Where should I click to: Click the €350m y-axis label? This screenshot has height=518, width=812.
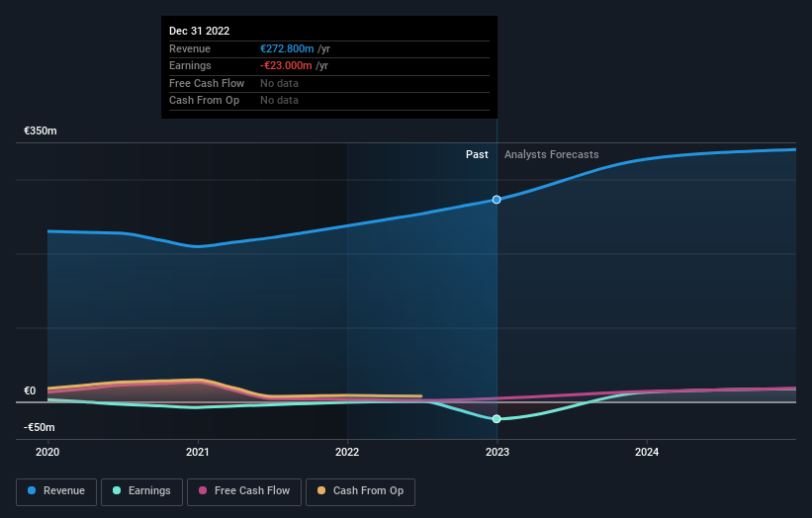tap(41, 130)
